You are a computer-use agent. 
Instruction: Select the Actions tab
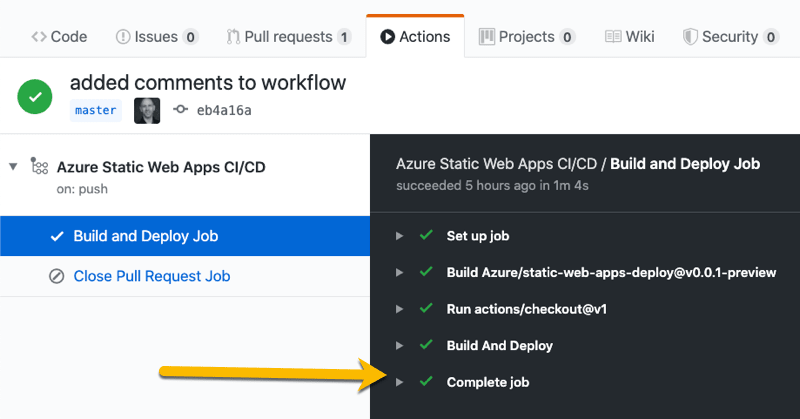coord(415,37)
